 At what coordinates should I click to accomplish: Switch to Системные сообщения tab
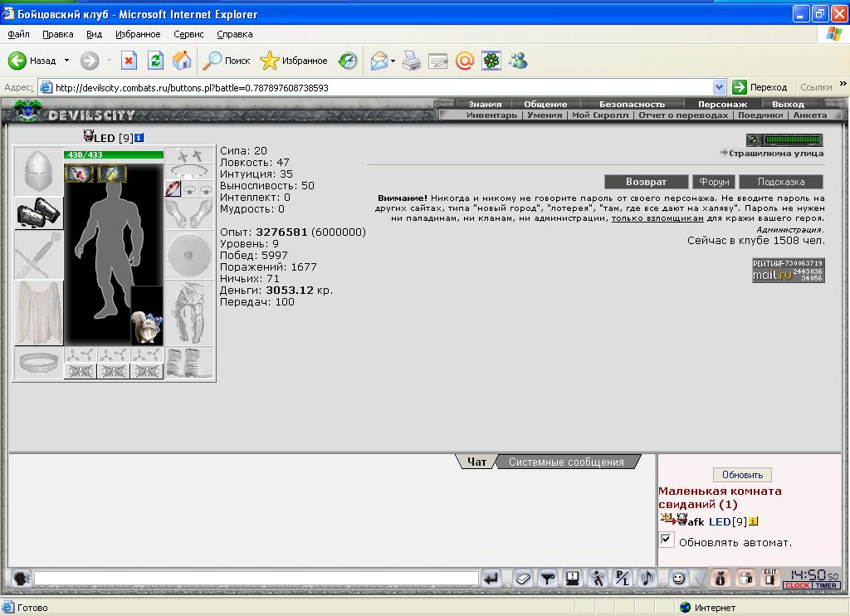coord(566,462)
